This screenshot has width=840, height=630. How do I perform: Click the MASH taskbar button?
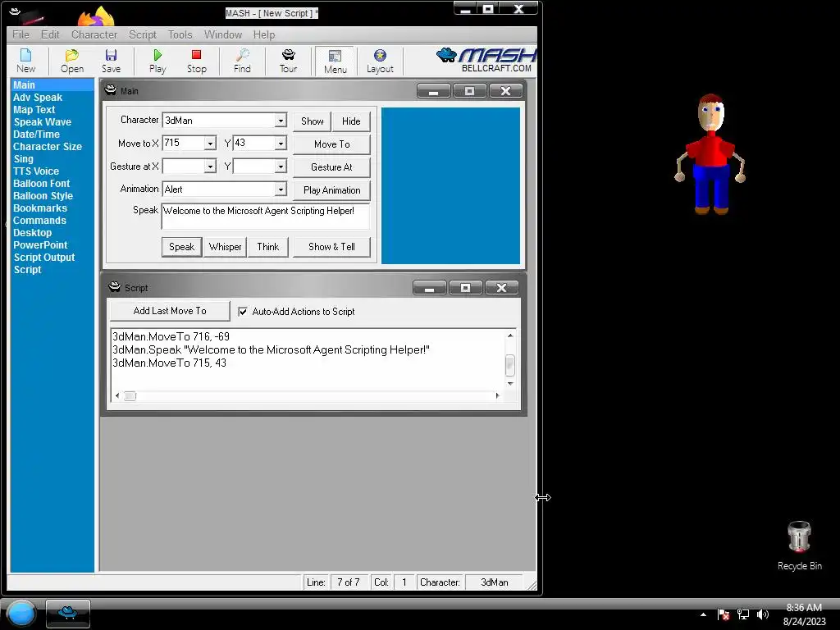point(67,614)
